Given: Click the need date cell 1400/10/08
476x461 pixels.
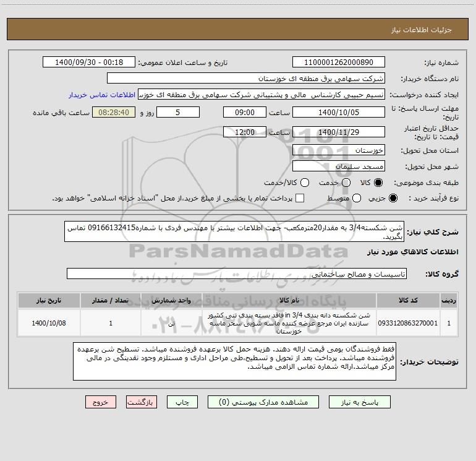Looking at the screenshot, I should (49, 323).
